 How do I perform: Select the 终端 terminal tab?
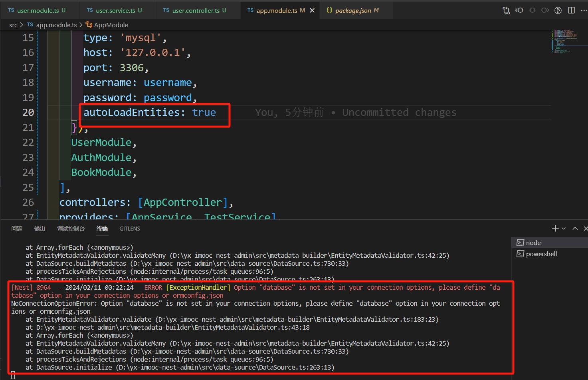pos(102,229)
